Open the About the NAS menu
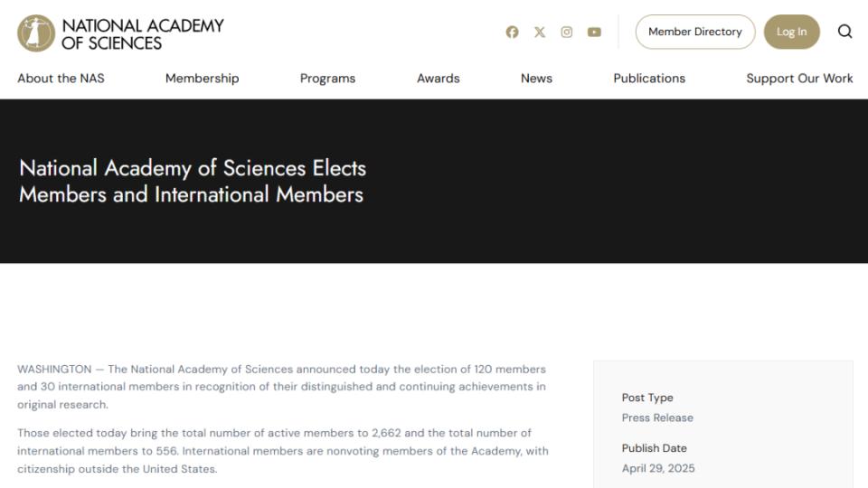 (x=61, y=79)
